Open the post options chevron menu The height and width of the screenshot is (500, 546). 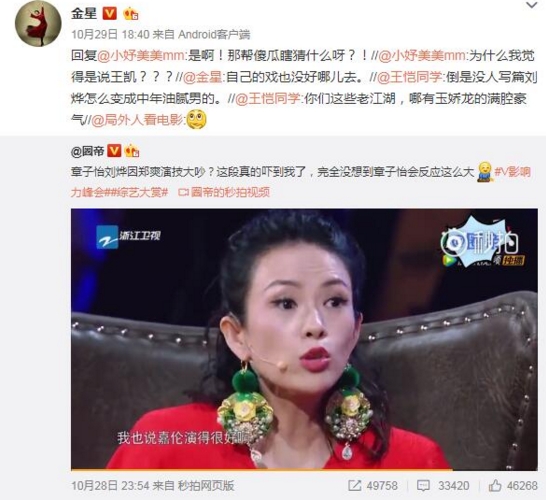pyautogui.click(x=532, y=5)
